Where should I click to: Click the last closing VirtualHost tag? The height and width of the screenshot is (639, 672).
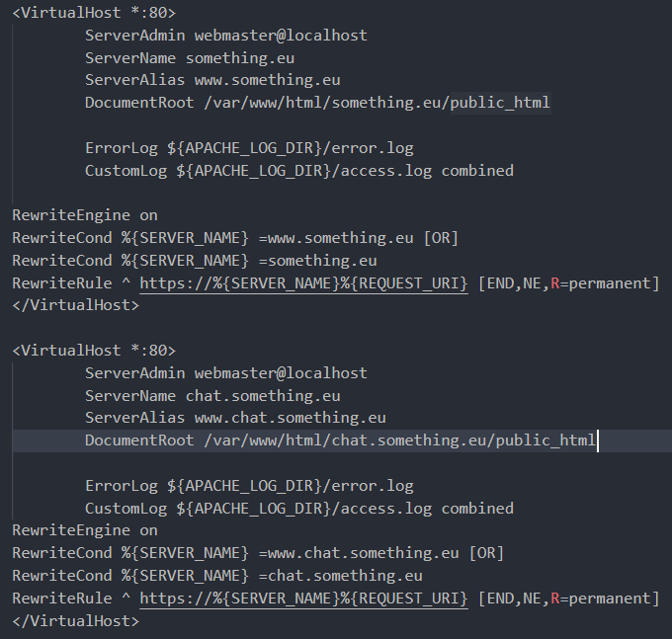tap(76, 621)
